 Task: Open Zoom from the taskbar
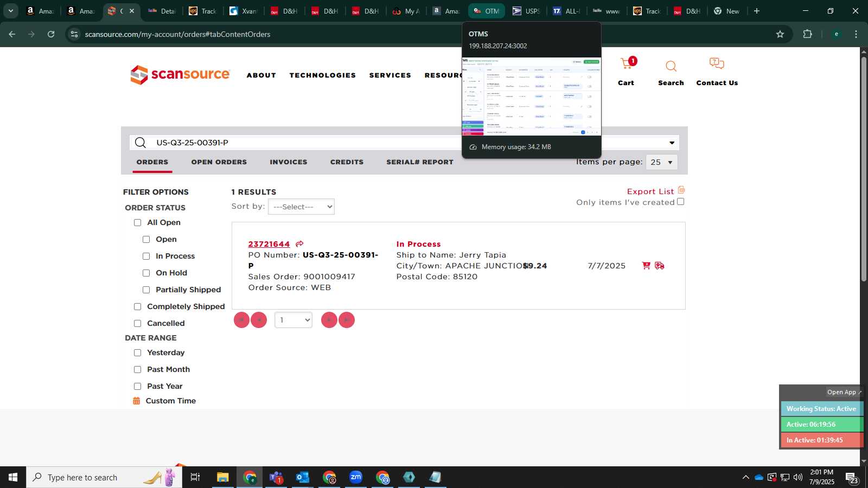(356, 477)
